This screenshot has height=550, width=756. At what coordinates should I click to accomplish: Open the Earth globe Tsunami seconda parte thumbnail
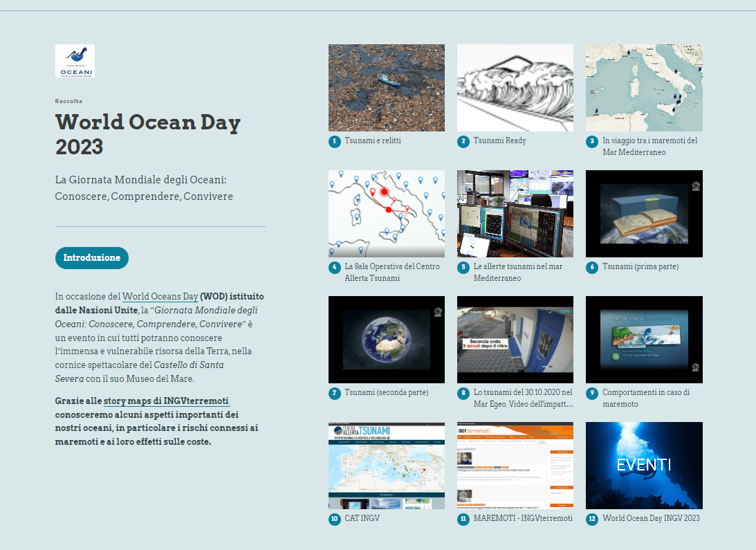[386, 340]
